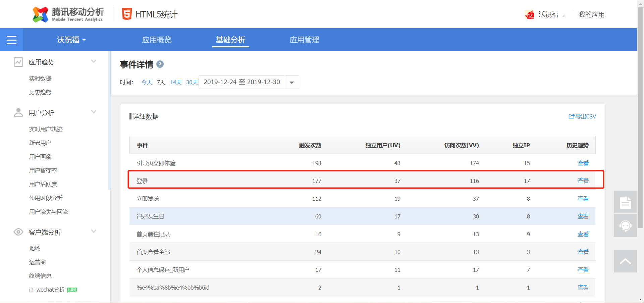This screenshot has height=303, width=644.
Task: Click the 独立用户(UV) column header
Action: point(383,145)
